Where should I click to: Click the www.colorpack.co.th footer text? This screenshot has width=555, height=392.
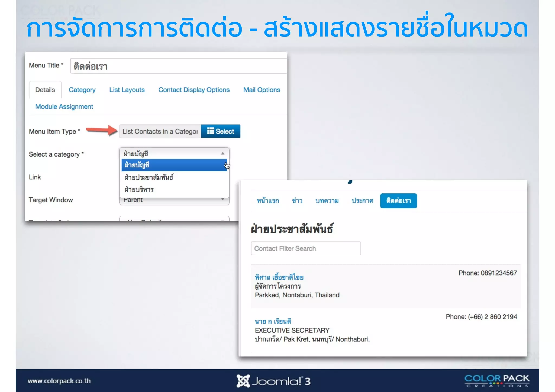[59, 381]
